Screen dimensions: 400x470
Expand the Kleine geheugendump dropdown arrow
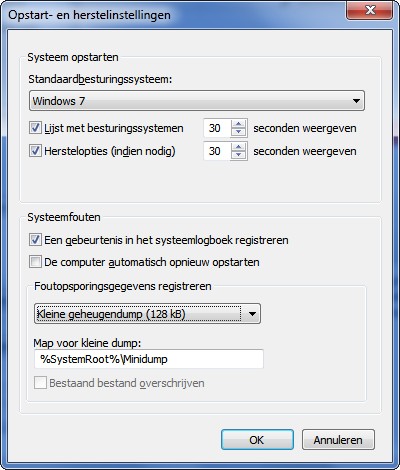coord(252,314)
